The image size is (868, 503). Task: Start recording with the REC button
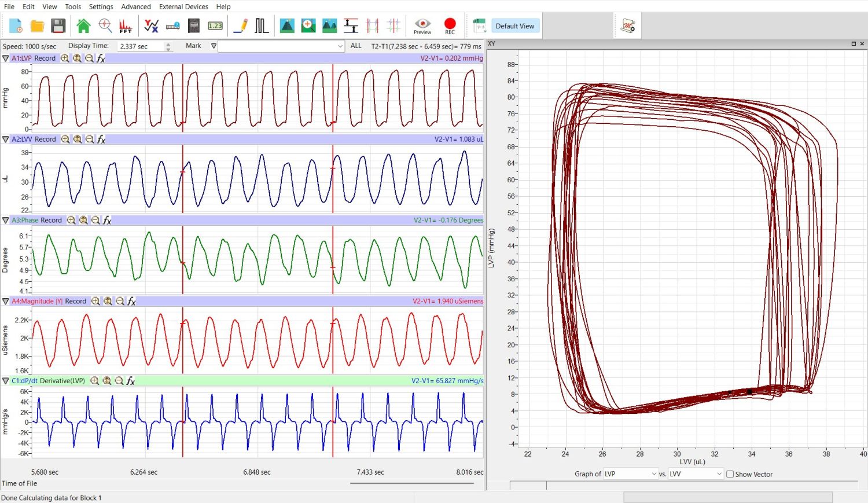pyautogui.click(x=450, y=25)
